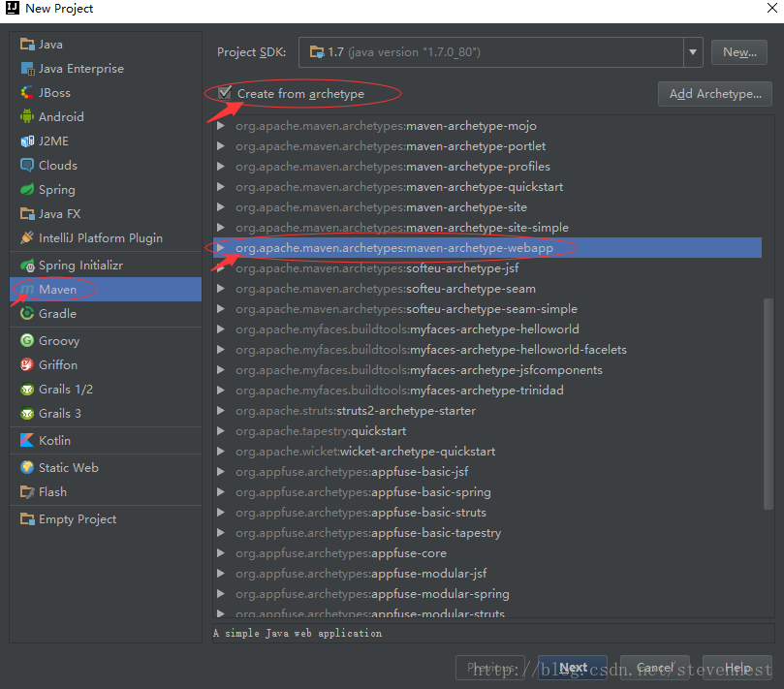Click the New... SDK button

pyautogui.click(x=739, y=52)
